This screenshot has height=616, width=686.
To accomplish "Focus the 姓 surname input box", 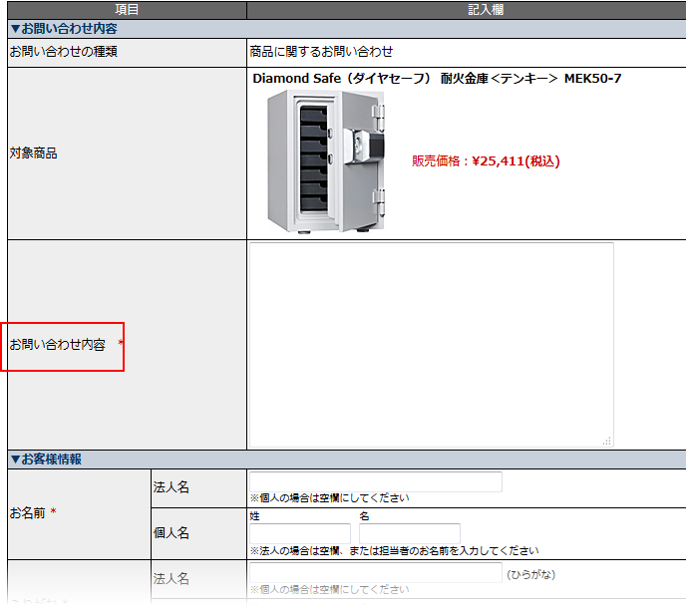I will [300, 533].
